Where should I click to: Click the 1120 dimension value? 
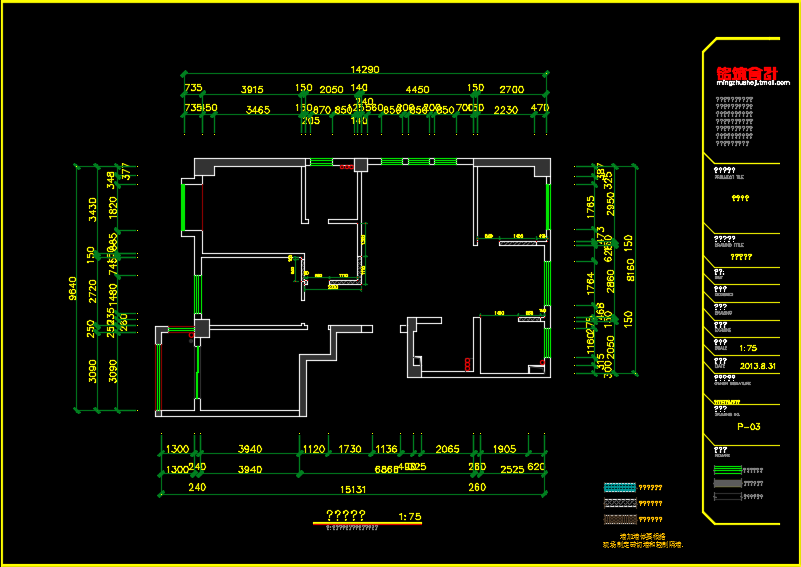[314, 449]
